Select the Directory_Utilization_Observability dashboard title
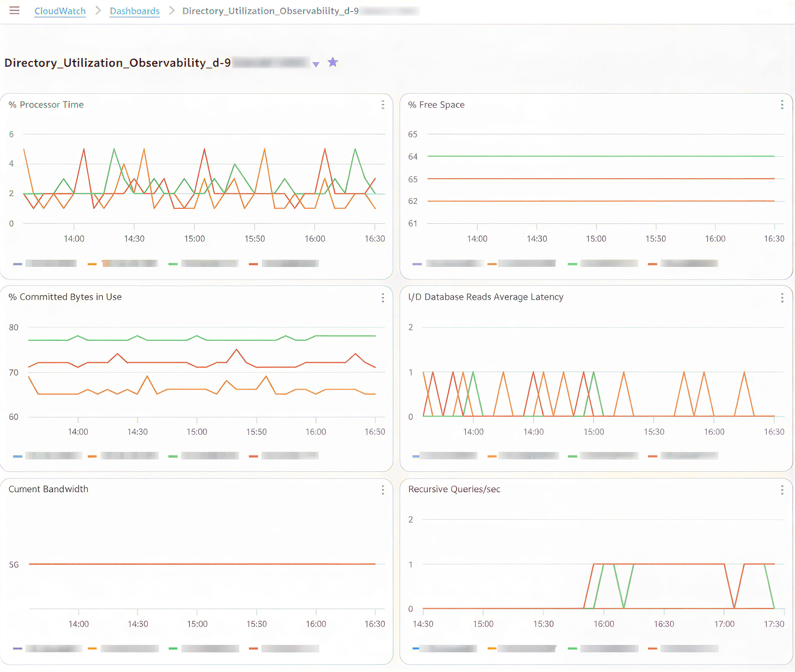795x672 pixels. click(x=116, y=62)
